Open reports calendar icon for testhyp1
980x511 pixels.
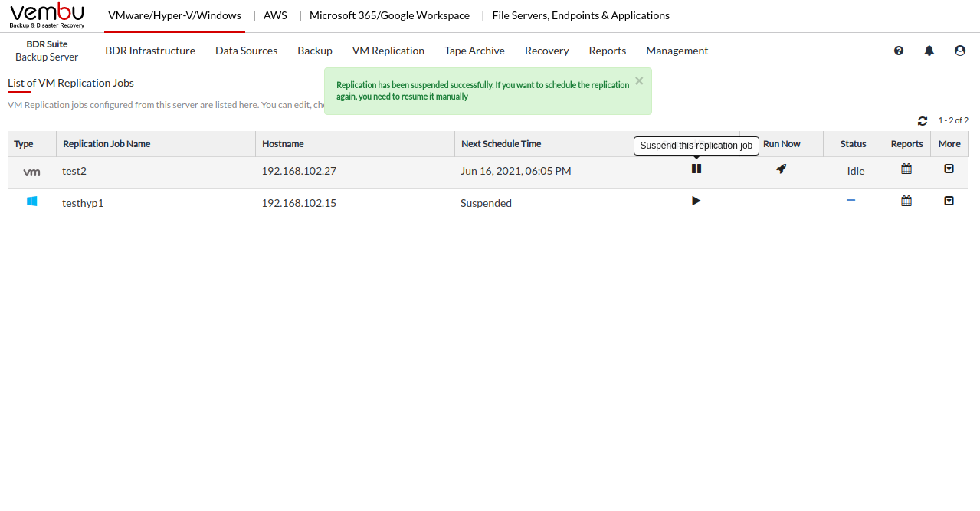906,201
